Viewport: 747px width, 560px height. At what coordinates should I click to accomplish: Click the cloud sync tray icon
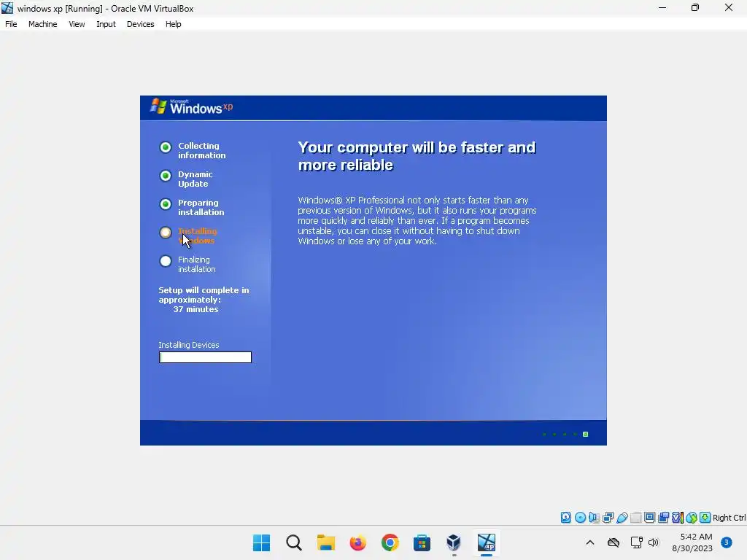[613, 542]
